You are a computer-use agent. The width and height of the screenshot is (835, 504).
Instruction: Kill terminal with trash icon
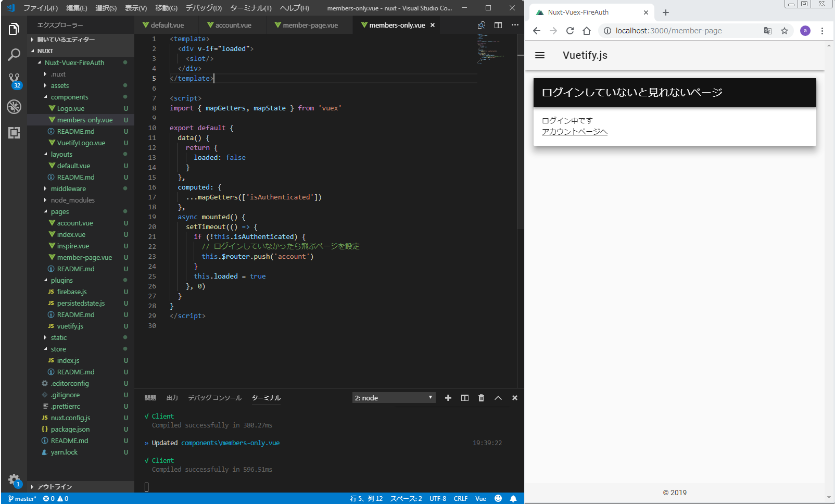click(481, 398)
